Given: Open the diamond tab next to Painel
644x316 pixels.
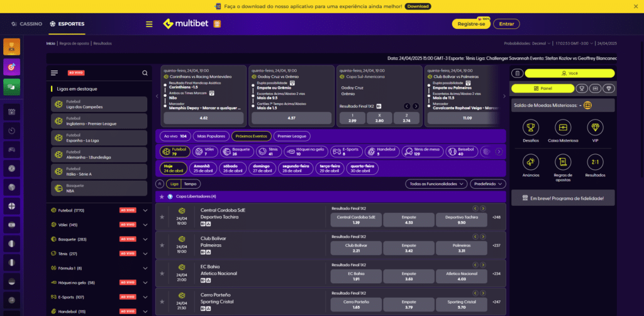Looking at the screenshot, I should point(609,88).
